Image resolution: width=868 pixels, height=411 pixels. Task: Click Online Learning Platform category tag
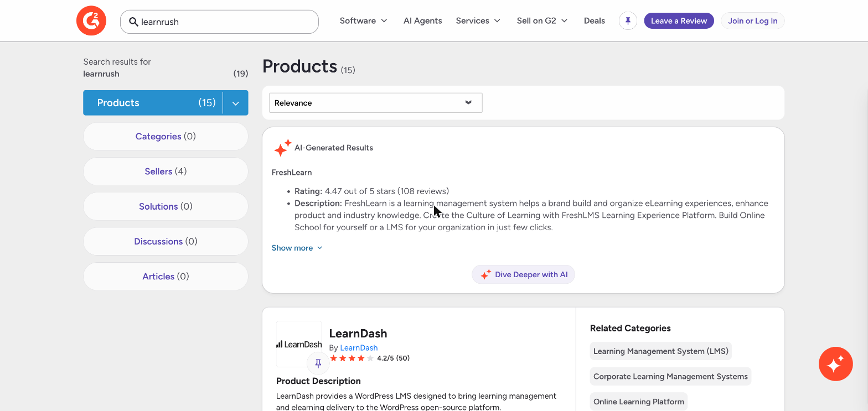[x=639, y=402]
